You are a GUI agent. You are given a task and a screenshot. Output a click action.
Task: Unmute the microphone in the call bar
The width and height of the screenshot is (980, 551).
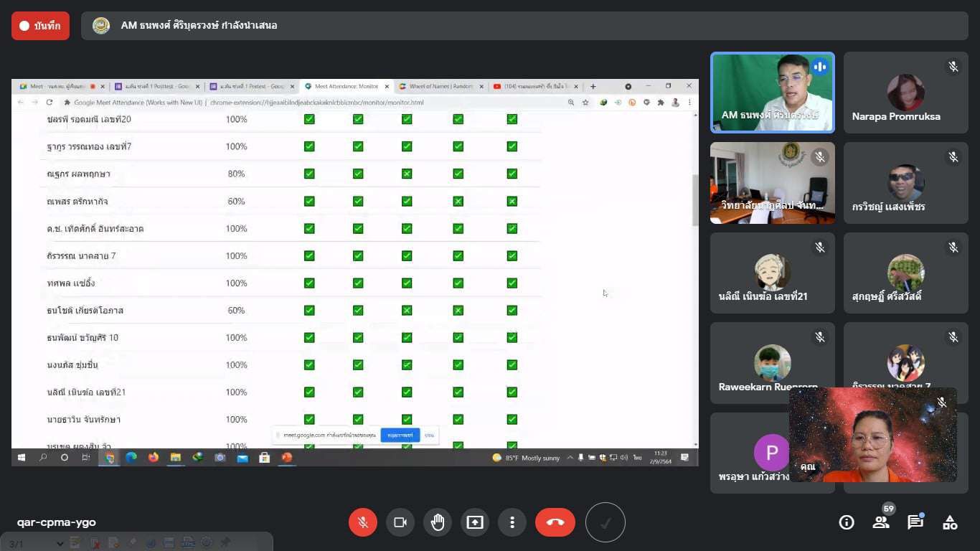pyautogui.click(x=363, y=522)
